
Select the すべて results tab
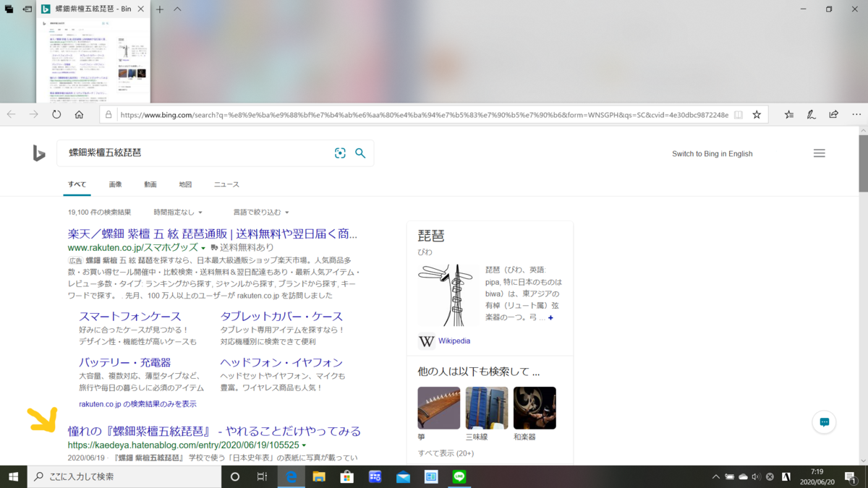[x=77, y=184]
